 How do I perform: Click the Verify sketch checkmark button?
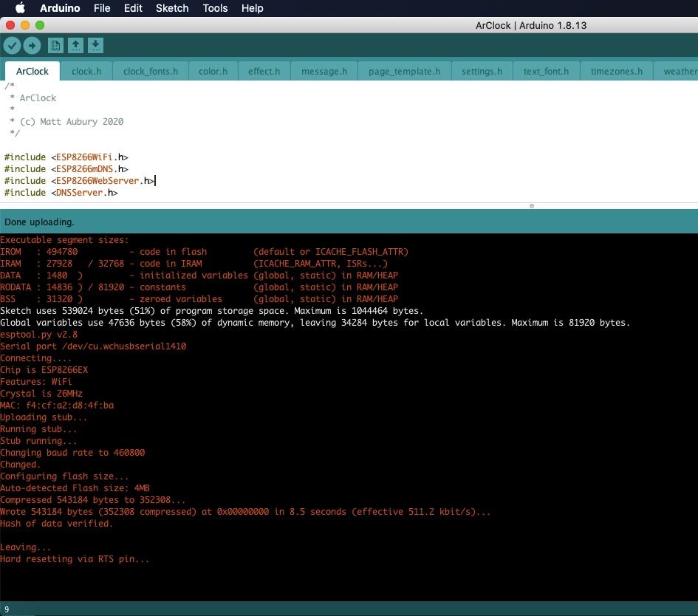12,45
